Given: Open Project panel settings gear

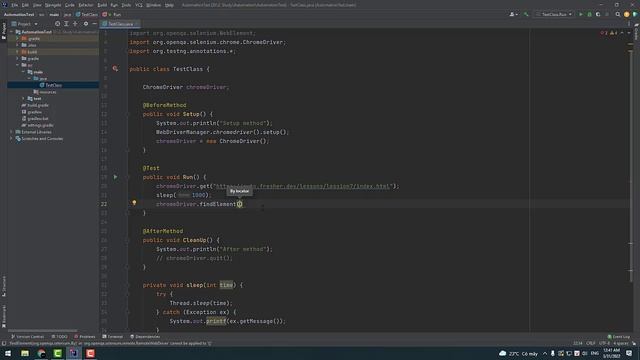Looking at the screenshot, I should tap(86, 24).
